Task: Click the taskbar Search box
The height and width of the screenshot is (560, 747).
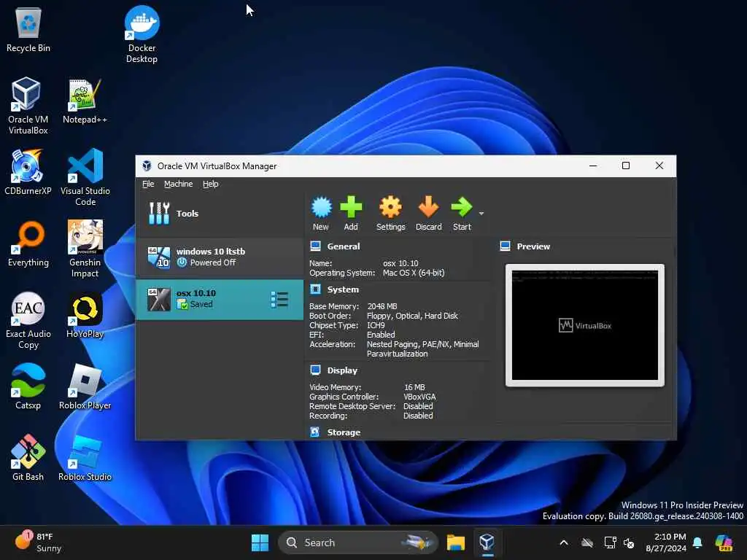Action: click(357, 542)
